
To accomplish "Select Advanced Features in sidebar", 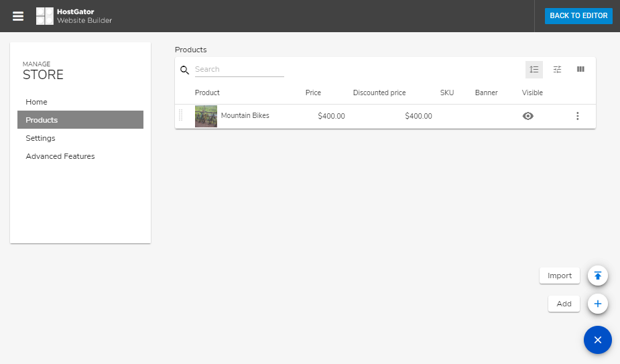I will pyautogui.click(x=60, y=156).
